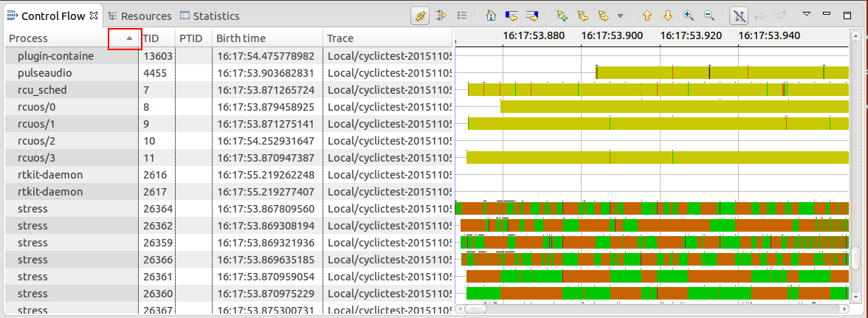Click TID cell 26361 for stress

[x=158, y=277]
